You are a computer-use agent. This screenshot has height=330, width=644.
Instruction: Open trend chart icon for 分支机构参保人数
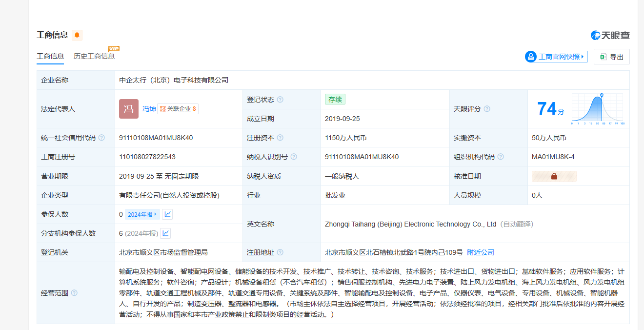click(x=166, y=233)
